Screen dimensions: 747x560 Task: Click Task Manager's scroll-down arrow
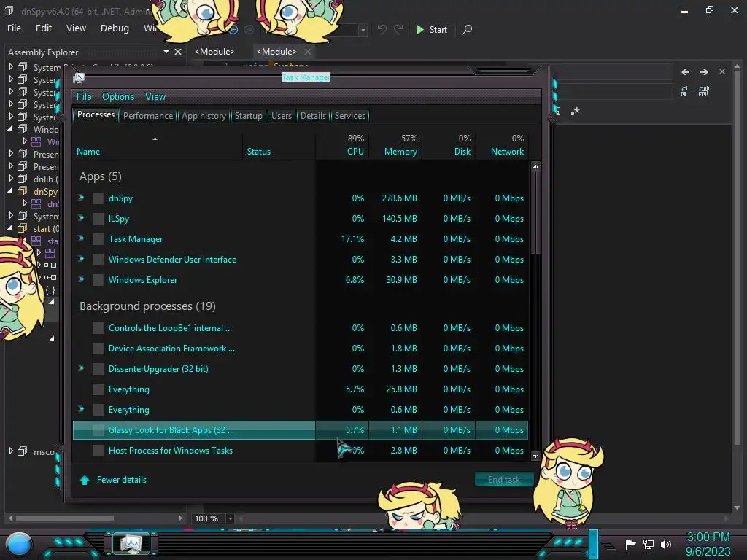tap(535, 456)
